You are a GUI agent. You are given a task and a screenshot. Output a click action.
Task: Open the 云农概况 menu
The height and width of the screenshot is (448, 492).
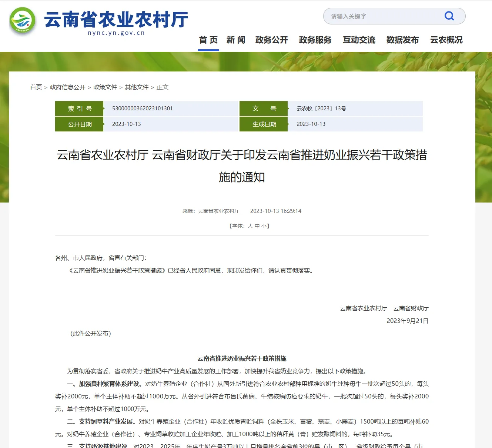tap(446, 40)
